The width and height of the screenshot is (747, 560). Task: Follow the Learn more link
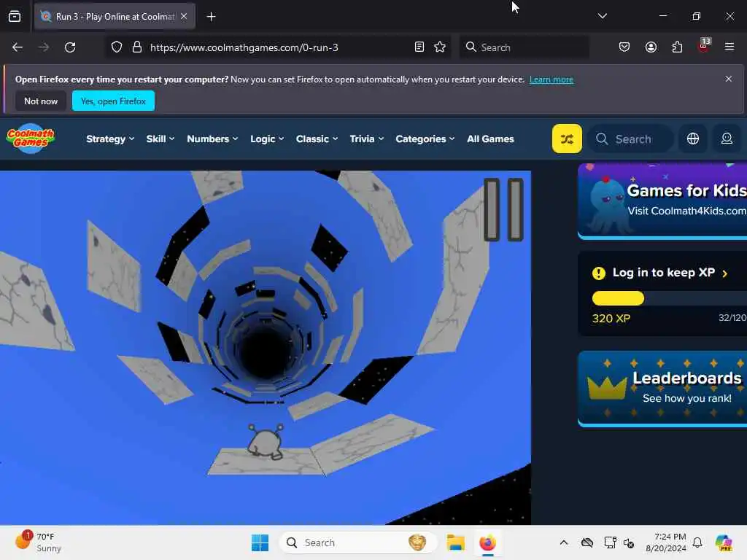[x=551, y=79]
